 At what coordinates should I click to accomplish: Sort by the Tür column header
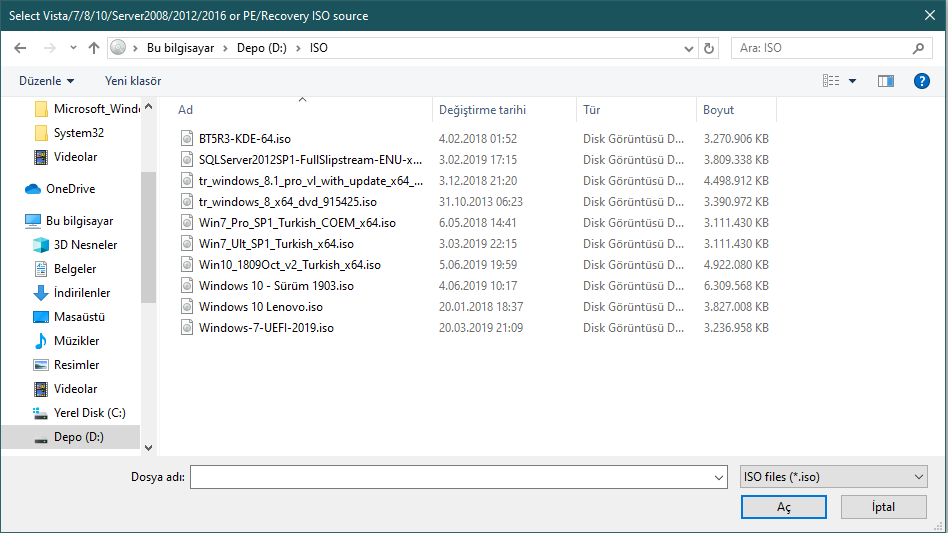click(636, 109)
